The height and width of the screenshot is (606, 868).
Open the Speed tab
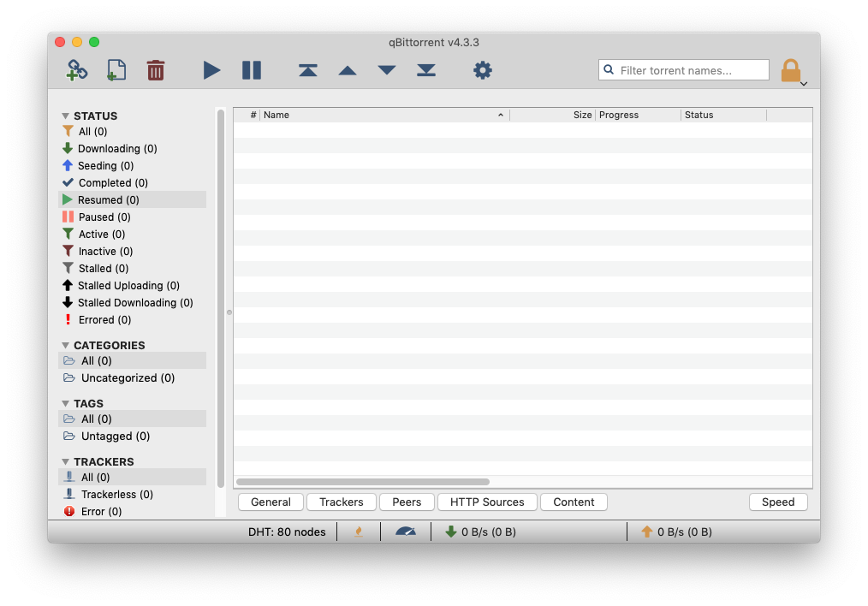(778, 502)
